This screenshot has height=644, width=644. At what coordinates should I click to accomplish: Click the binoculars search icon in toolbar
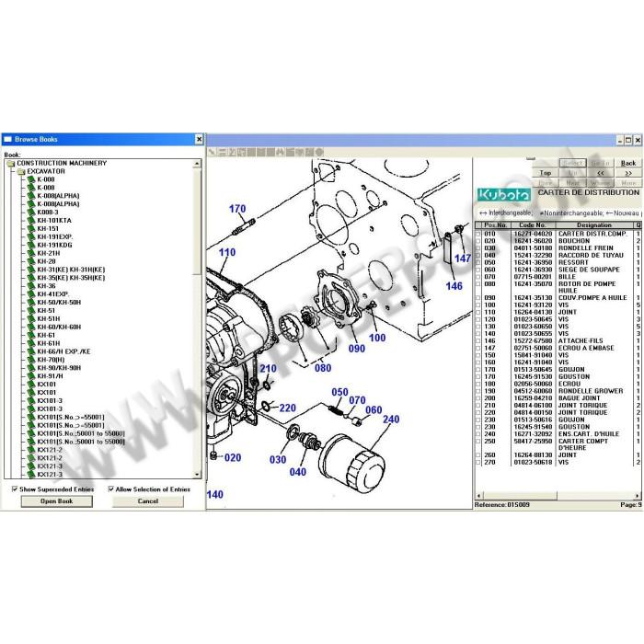pos(280,152)
